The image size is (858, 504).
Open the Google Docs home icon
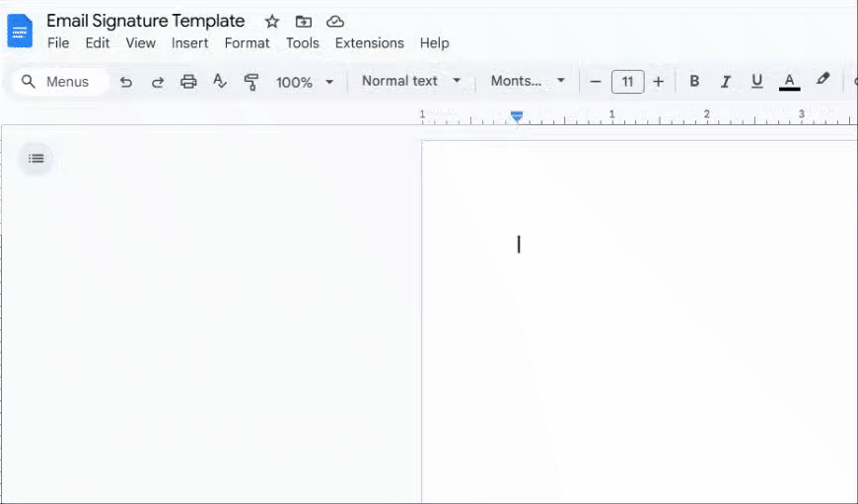coord(20,31)
